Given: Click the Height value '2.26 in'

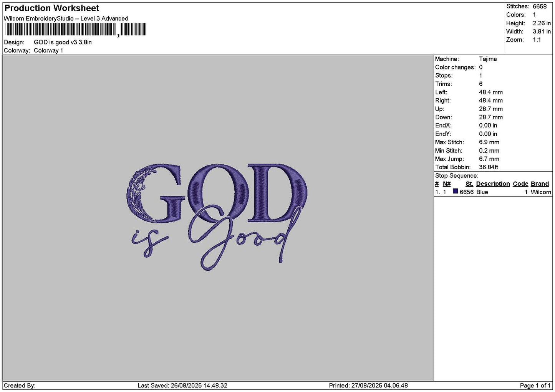Looking at the screenshot, I should [542, 23].
